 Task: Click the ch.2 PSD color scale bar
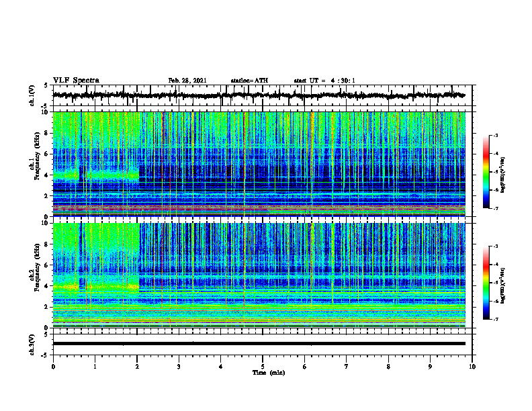click(486, 283)
